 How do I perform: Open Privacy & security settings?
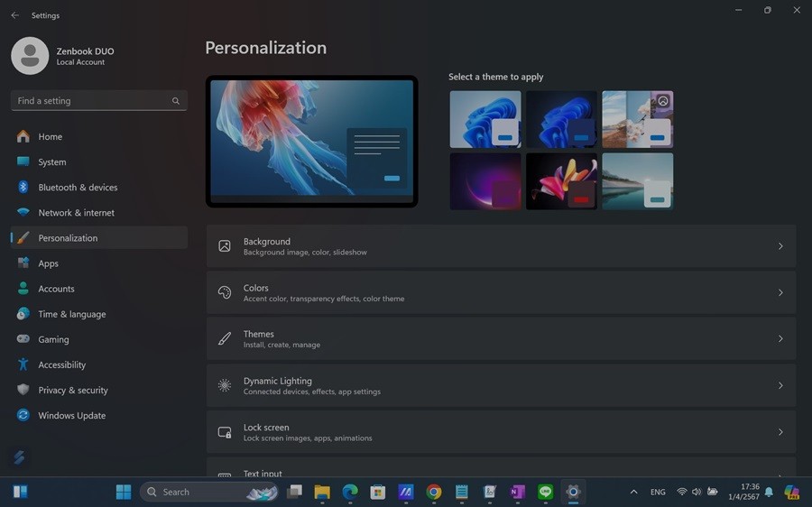(72, 391)
